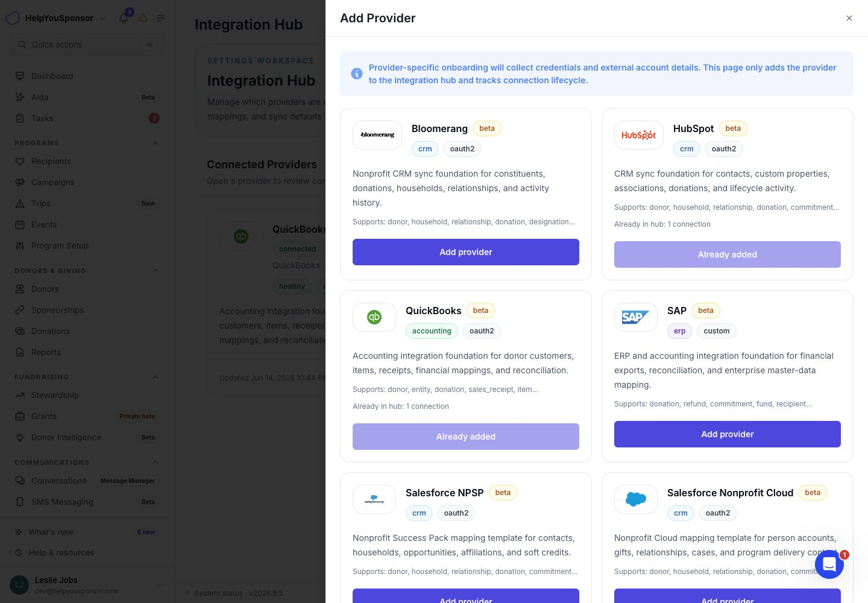
Task: Click the SMS Messaging phone icon
Action: (20, 502)
